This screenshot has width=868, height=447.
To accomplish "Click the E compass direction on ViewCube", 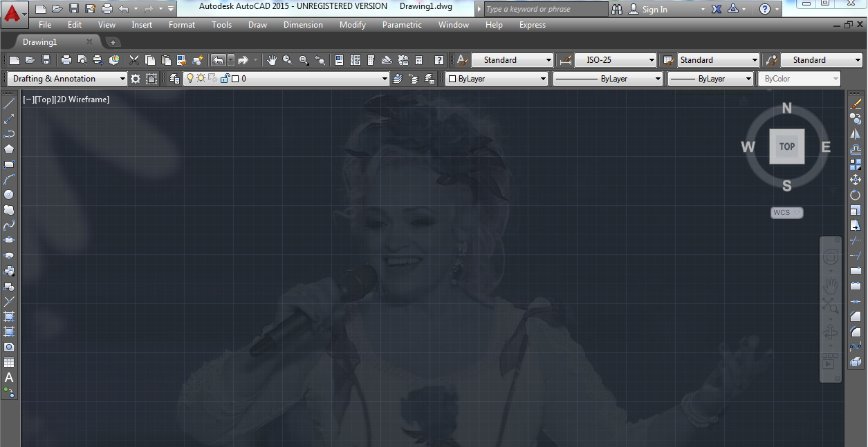I will pyautogui.click(x=826, y=146).
